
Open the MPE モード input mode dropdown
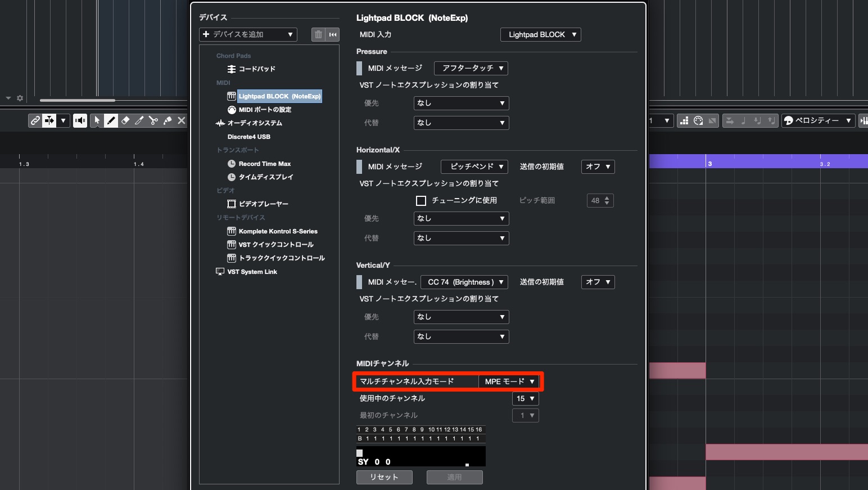[509, 381]
